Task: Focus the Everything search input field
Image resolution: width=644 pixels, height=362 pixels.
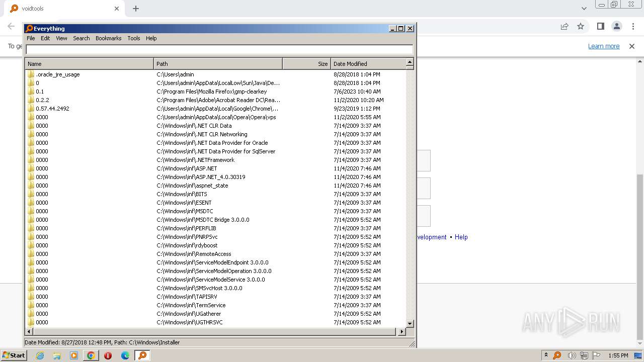Action: coord(219,49)
